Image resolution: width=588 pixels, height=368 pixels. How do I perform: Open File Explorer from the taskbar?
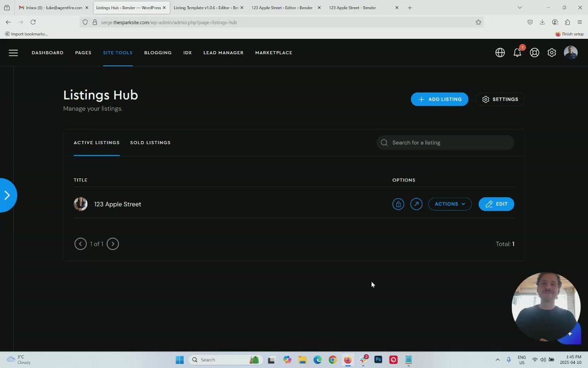(x=302, y=360)
